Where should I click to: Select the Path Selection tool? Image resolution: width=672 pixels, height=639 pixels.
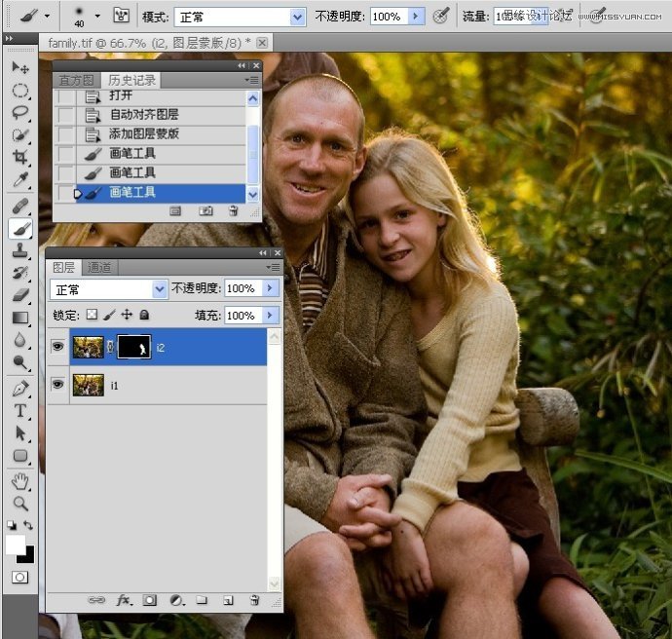coord(20,433)
